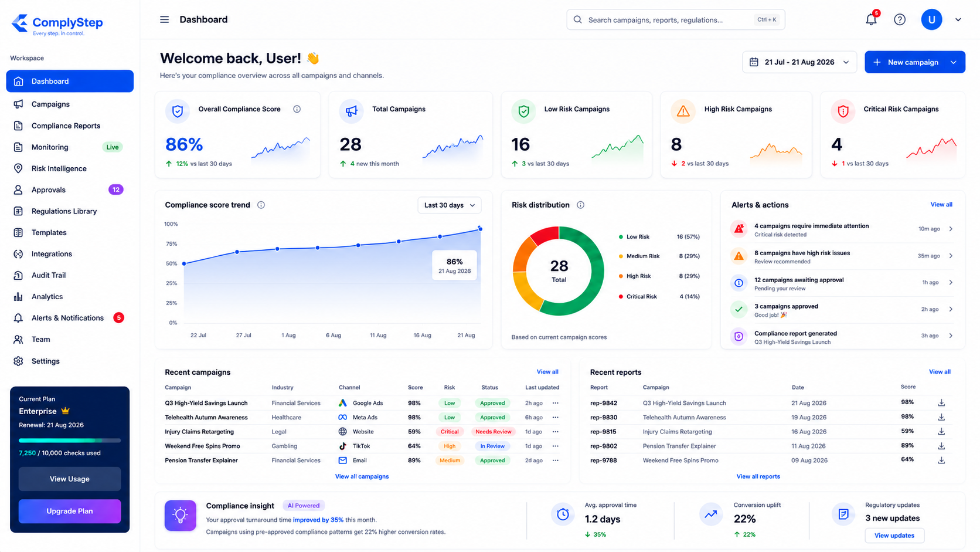The width and height of the screenshot is (980, 552).
Task: Open Alerts & Notifications sidebar item
Action: coord(70,318)
